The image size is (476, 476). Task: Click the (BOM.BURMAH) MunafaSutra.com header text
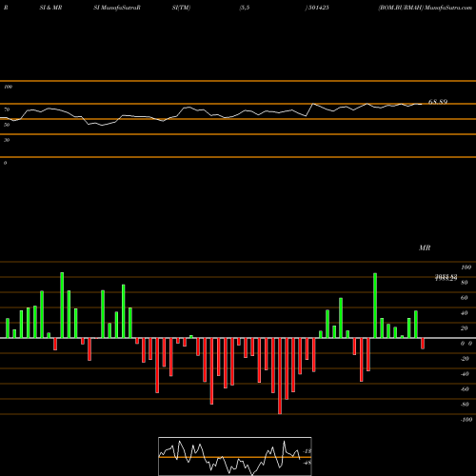426,8
